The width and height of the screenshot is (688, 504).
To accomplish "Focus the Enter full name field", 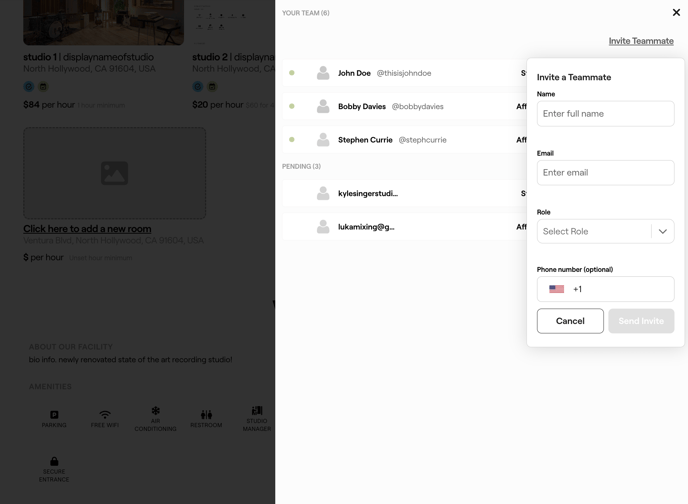I will coord(605,114).
